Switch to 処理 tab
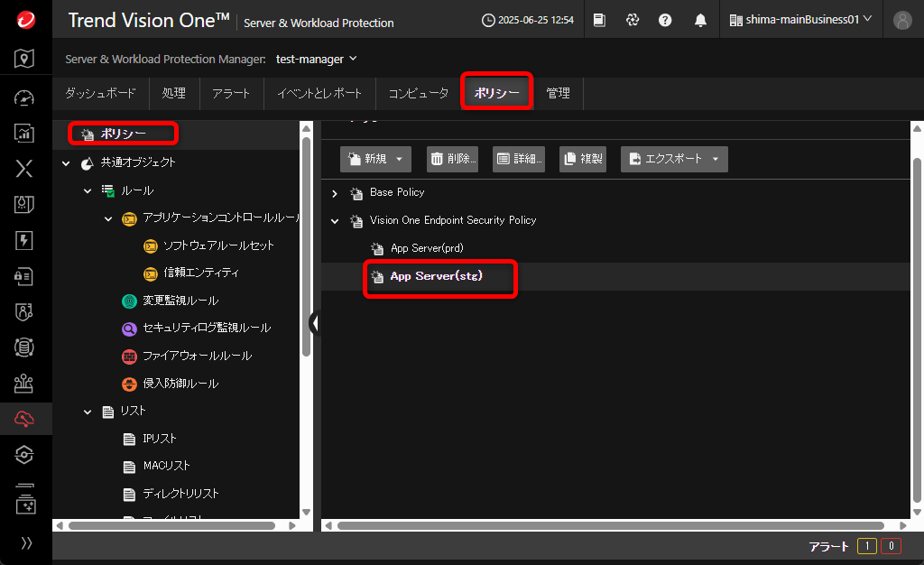924x565 pixels. click(x=174, y=93)
